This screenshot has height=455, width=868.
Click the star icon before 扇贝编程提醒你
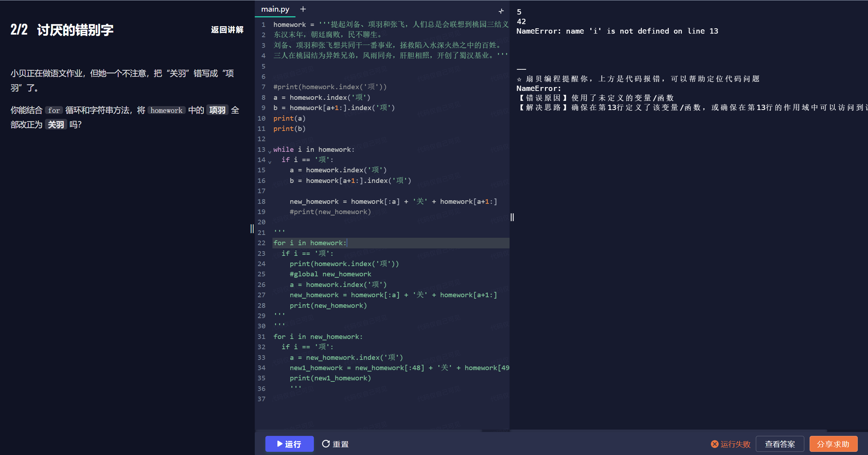(519, 79)
